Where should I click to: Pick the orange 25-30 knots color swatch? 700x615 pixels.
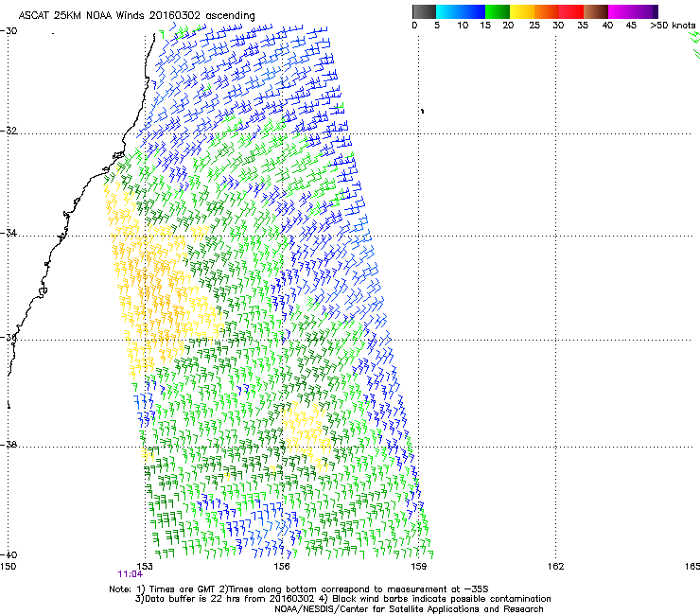click(547, 11)
